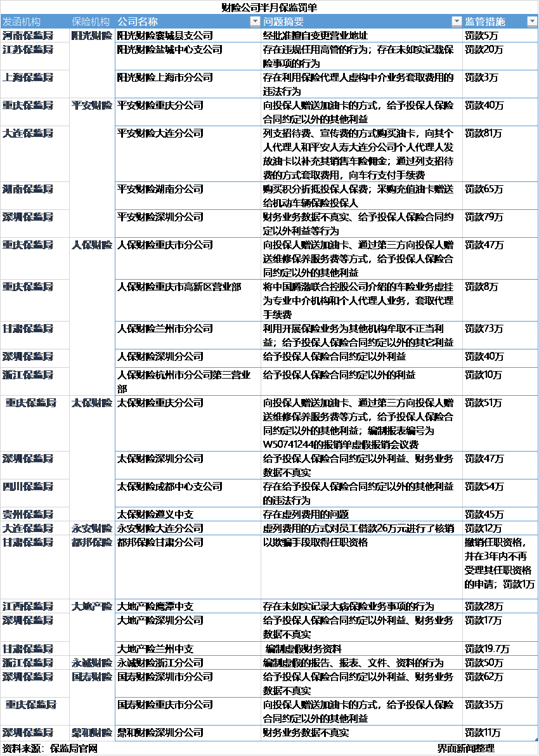Select the 人保财险 insurer cell

92,316
